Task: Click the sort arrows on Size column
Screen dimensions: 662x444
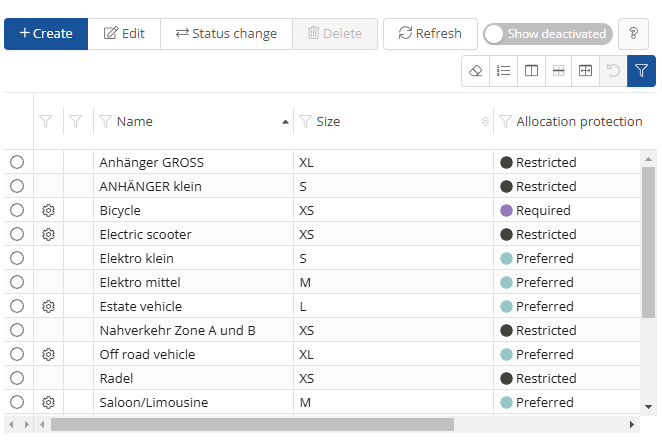Action: [485, 122]
